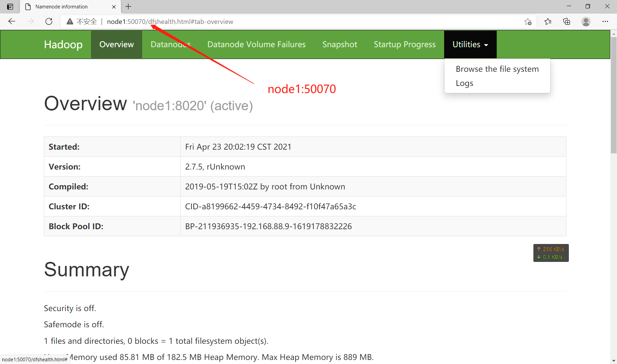Click the Hadoop brand link

[x=63, y=44]
